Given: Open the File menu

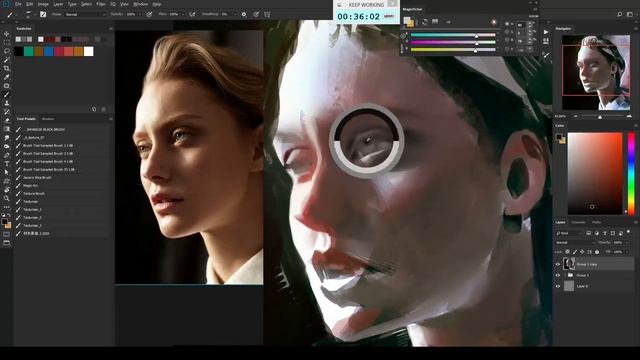Looking at the screenshot, I should point(18,4).
